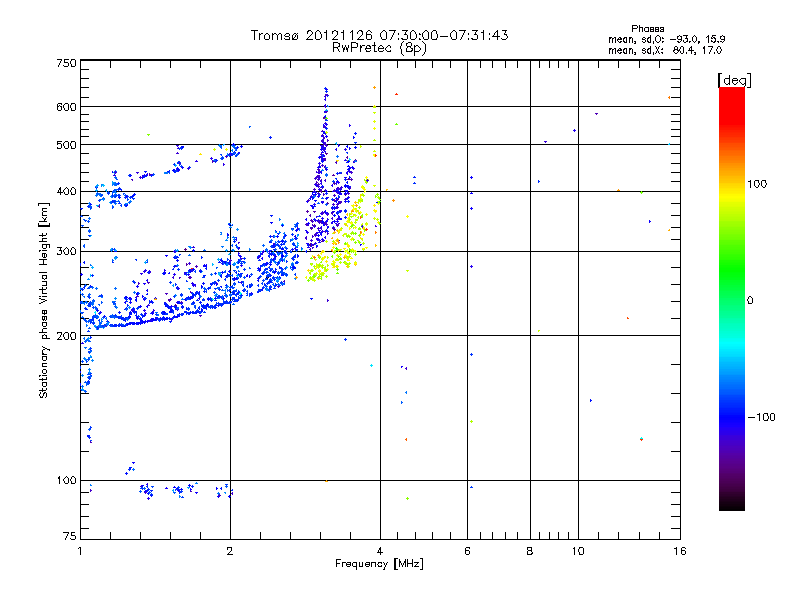This screenshot has width=800, height=600.
Task: Click the x-axis label 'Frequency [MHz]'
Action: click(x=379, y=564)
